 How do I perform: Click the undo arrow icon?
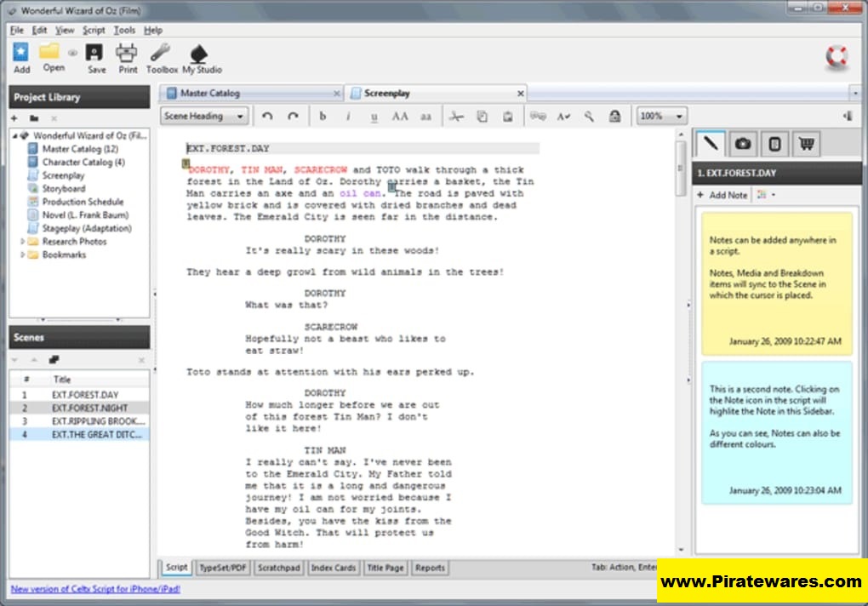tap(267, 117)
